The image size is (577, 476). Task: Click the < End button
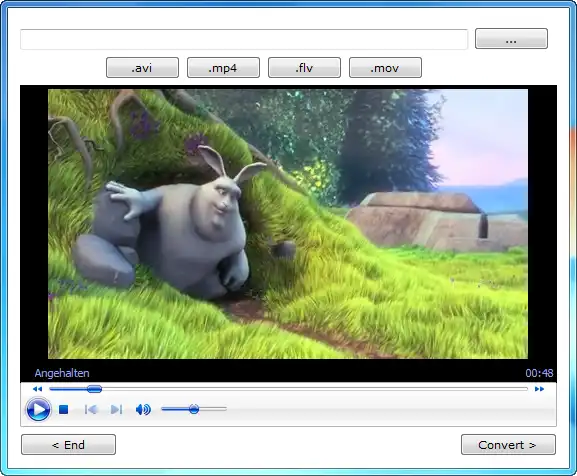68,445
